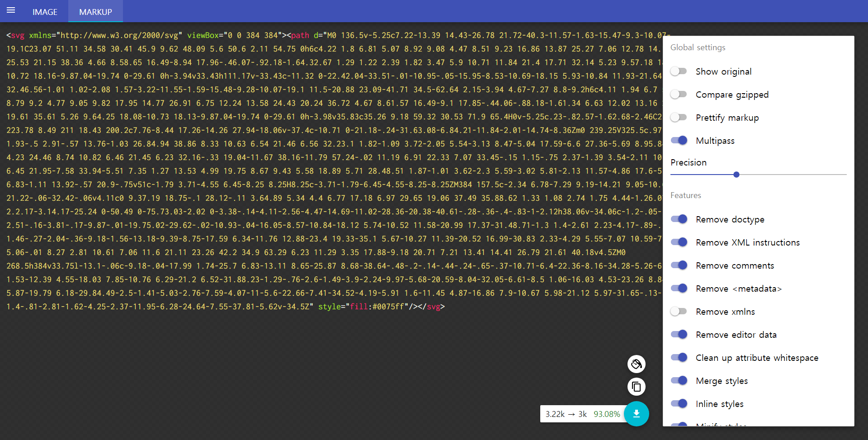Enable the Compare gzipped switch
The width and height of the screenshot is (868, 440).
[x=679, y=95]
